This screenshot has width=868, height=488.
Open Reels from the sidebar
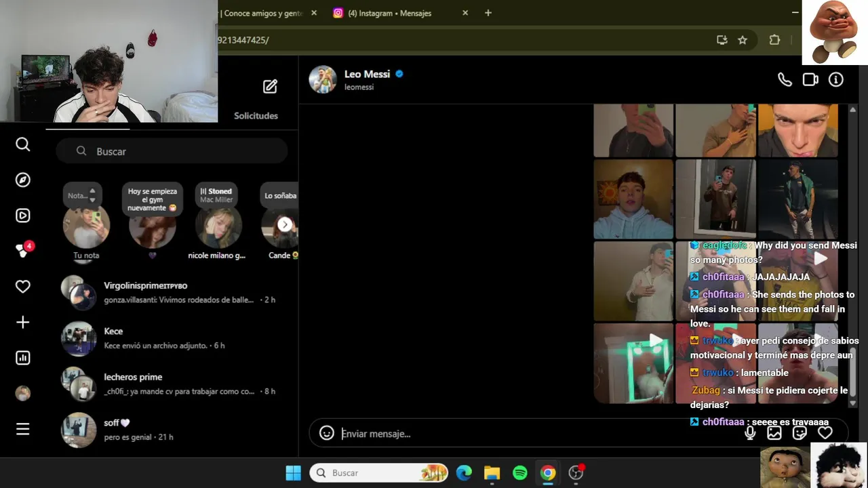coord(23,216)
